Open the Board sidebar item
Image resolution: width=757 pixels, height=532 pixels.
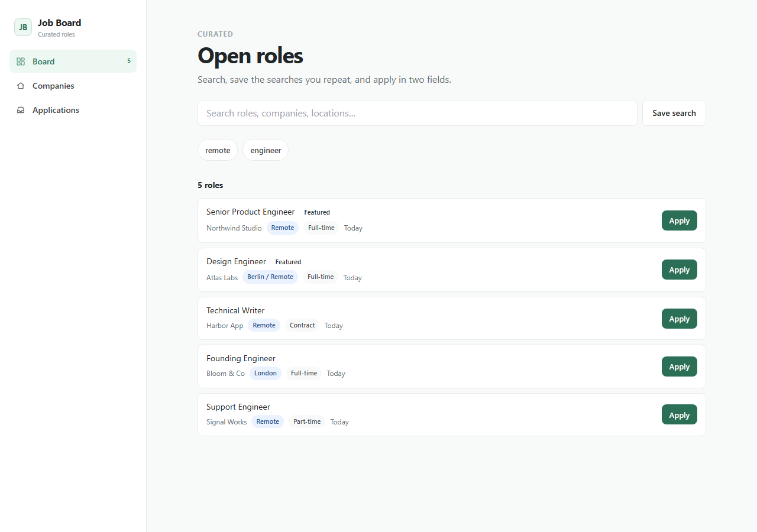tap(73, 61)
